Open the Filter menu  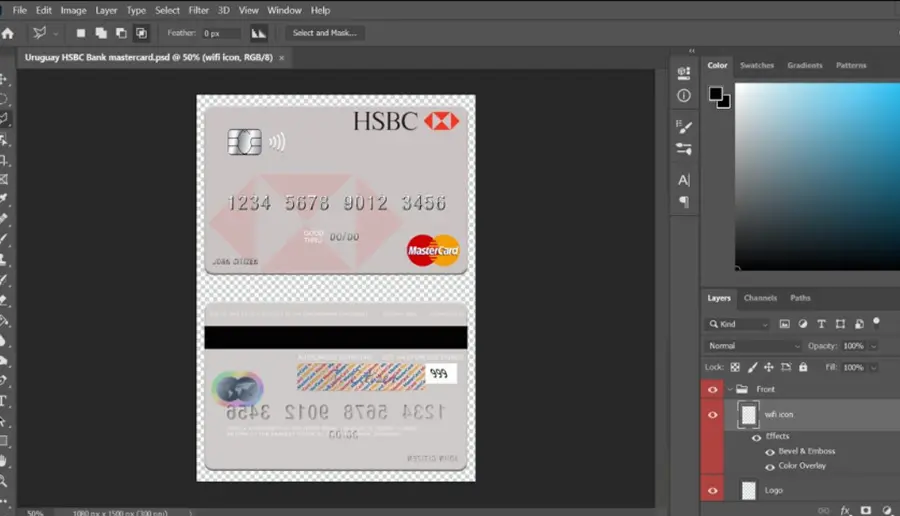tap(199, 10)
